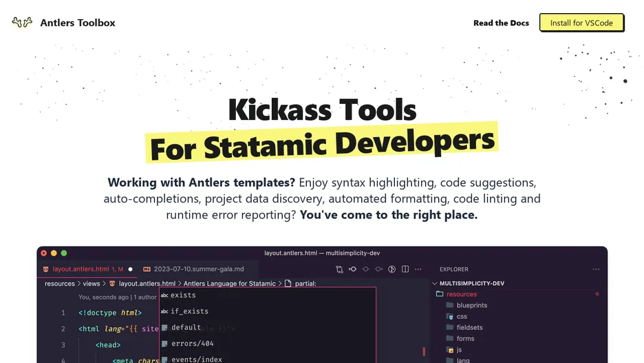Click line number 3 in the gutter

coord(63,345)
